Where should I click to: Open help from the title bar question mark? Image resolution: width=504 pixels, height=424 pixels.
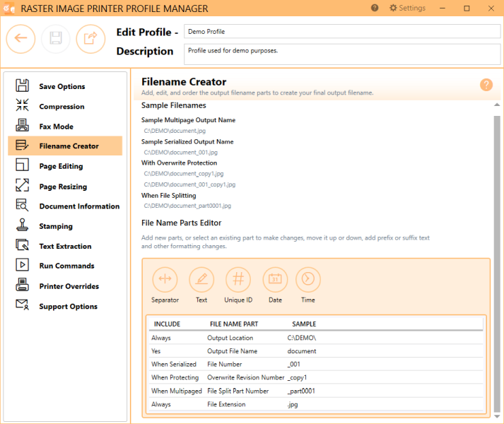click(375, 8)
